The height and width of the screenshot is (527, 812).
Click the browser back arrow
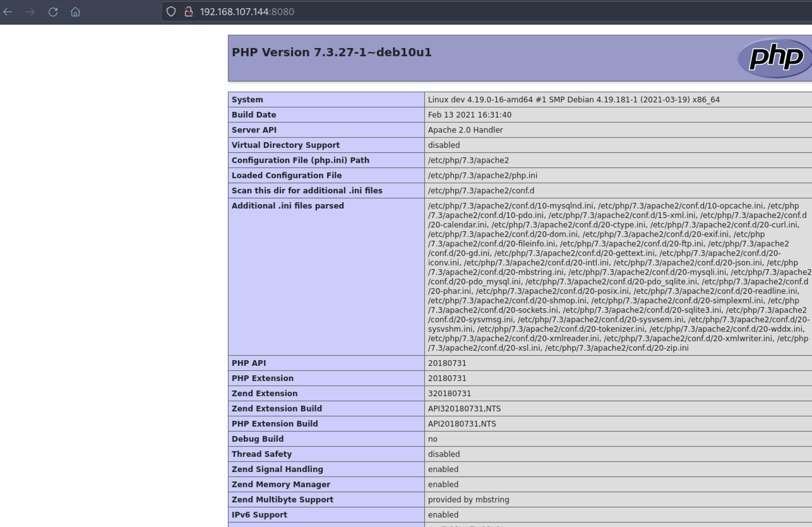8,12
